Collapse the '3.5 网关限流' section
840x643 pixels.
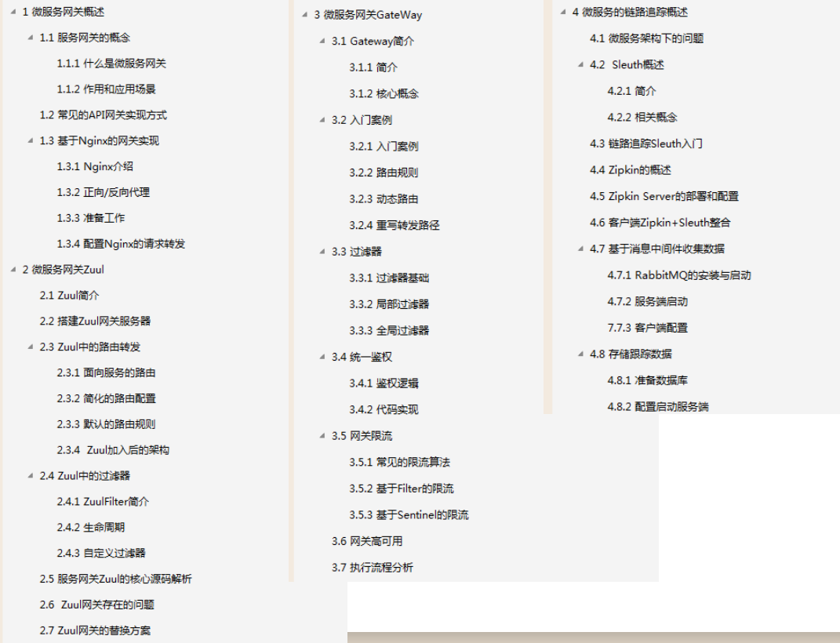click(322, 436)
